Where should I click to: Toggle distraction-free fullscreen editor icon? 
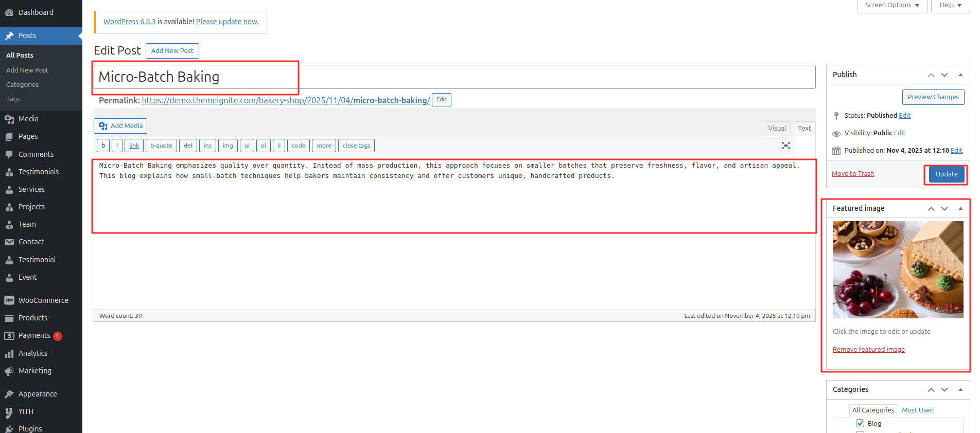[786, 146]
